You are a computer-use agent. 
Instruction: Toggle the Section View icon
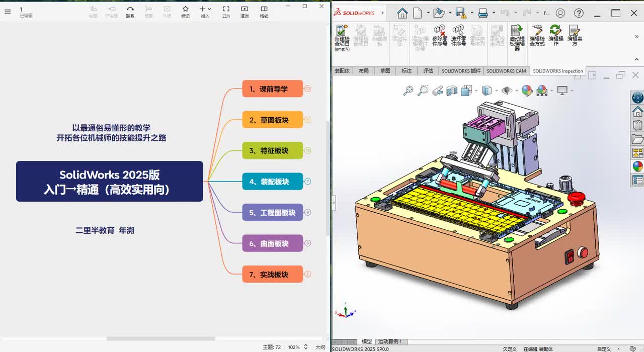[x=452, y=91]
